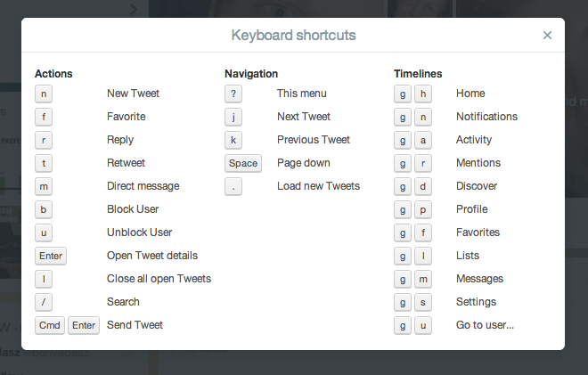Image resolution: width=588 pixels, height=375 pixels.
Task: Click the Cmd key for Send Tweet
Action: pos(50,325)
